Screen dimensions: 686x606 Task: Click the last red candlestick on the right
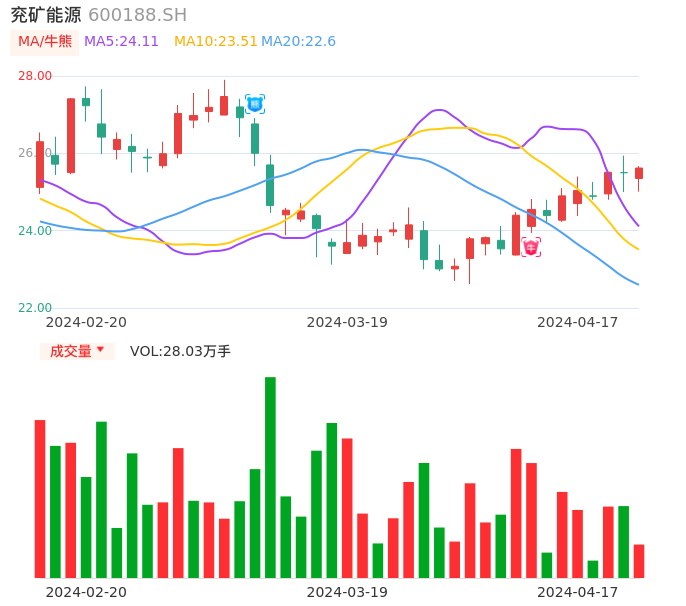point(639,173)
